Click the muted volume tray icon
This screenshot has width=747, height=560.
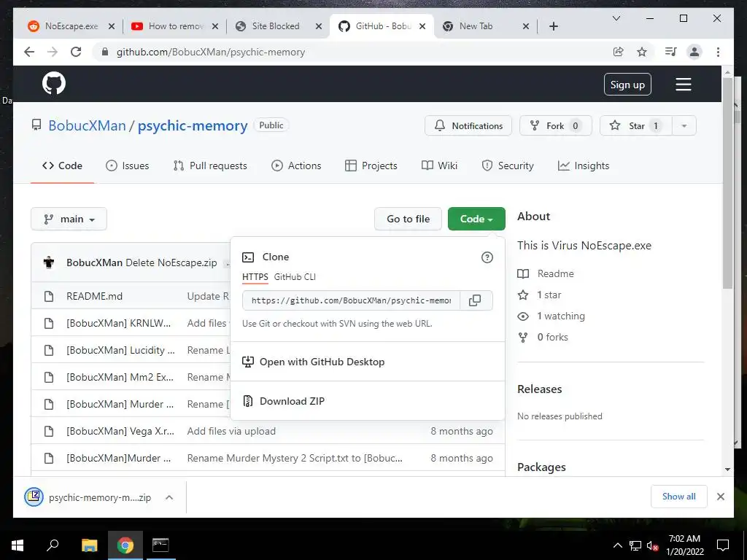(652, 545)
